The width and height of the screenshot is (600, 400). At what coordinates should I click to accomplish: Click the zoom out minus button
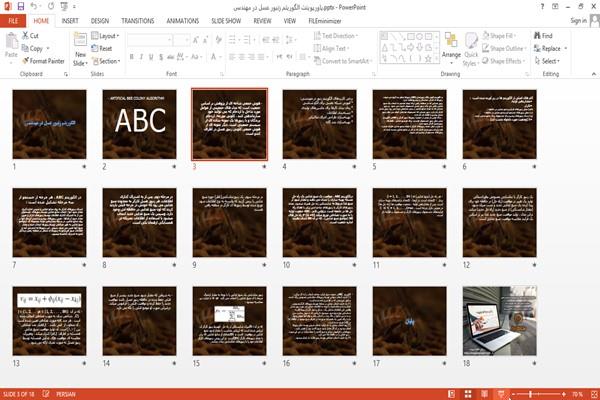(x=514, y=394)
